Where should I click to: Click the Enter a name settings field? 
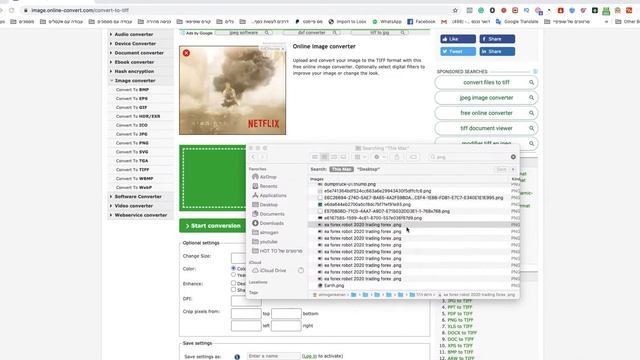click(273, 356)
